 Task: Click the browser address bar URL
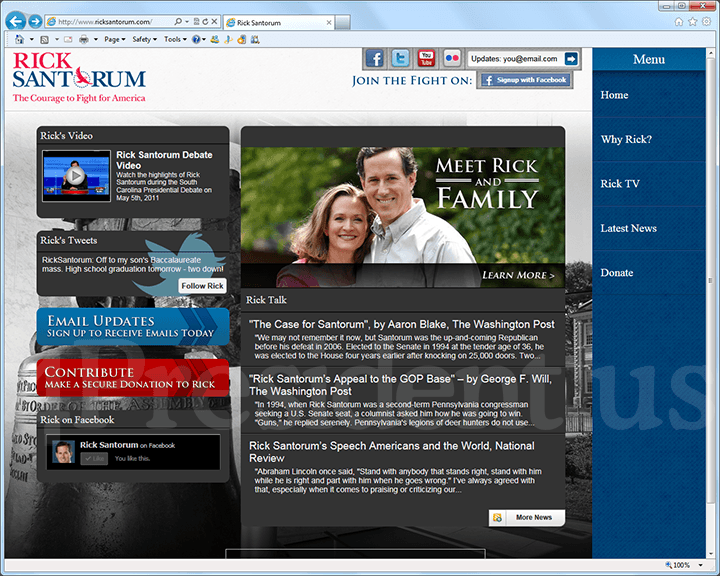click(106, 22)
